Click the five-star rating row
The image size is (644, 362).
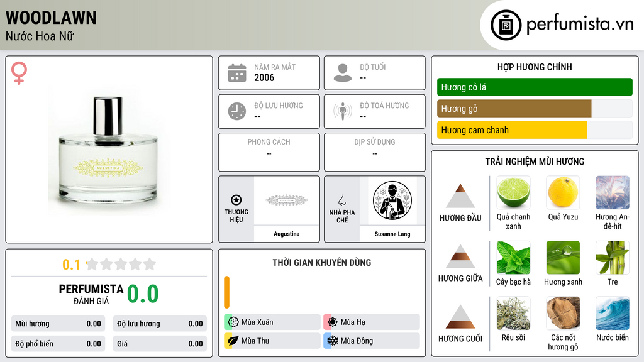[x=121, y=264]
